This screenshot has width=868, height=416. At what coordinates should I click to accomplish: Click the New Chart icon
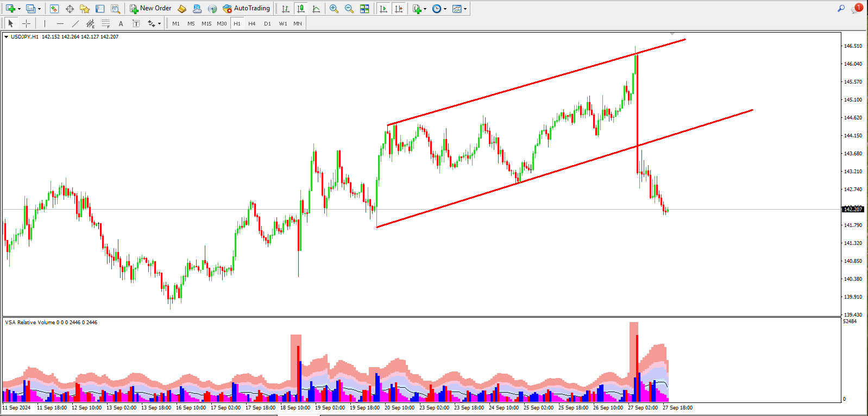pyautogui.click(x=10, y=9)
